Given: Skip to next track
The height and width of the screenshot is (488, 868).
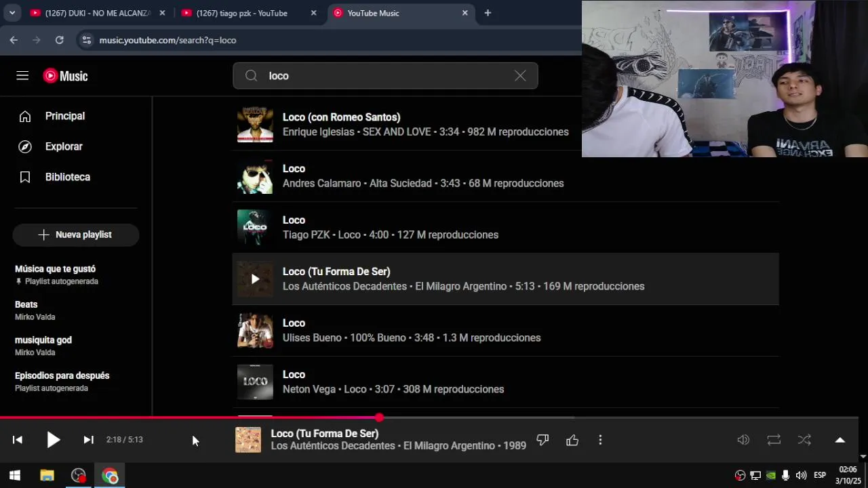Looking at the screenshot, I should pyautogui.click(x=88, y=440).
